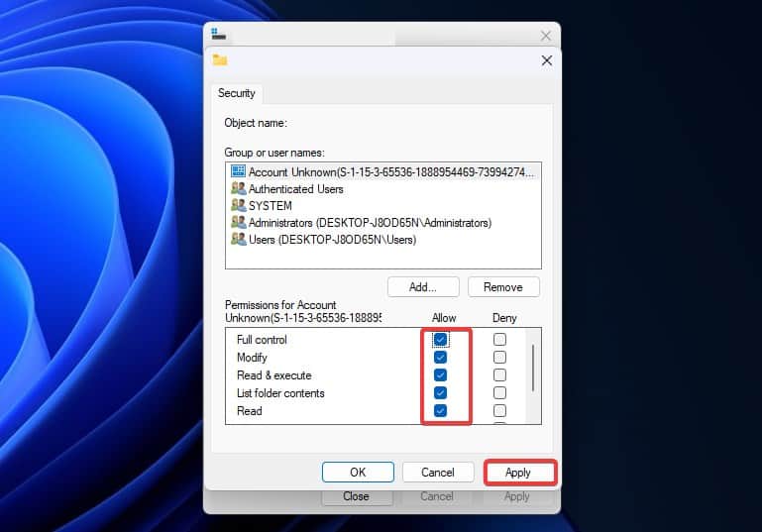Uncheck Allow for List folder contents

[x=440, y=392]
